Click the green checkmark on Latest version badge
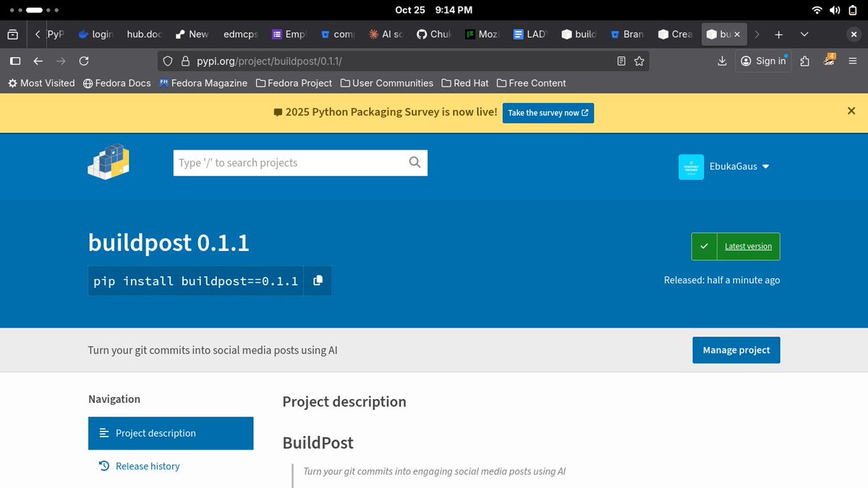 tap(704, 246)
